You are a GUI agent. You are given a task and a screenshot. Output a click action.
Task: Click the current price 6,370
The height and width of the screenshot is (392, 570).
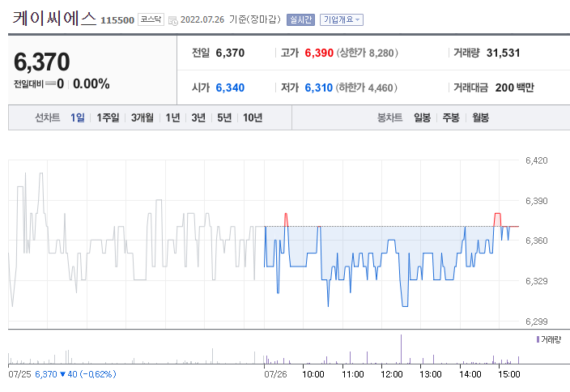point(42,62)
